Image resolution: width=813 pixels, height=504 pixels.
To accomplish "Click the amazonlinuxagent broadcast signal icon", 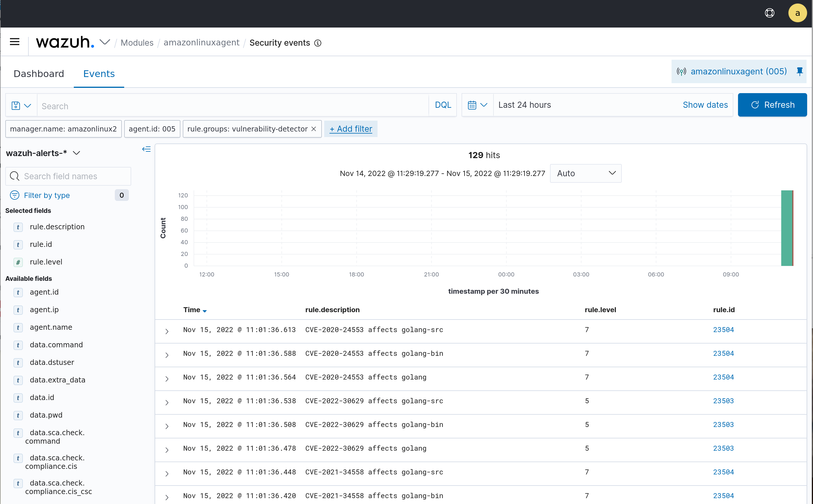I will click(681, 72).
